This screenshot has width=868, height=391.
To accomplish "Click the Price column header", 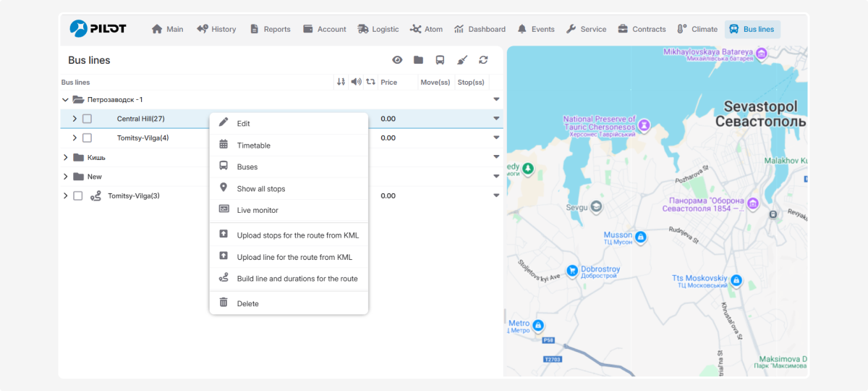I will 388,83.
